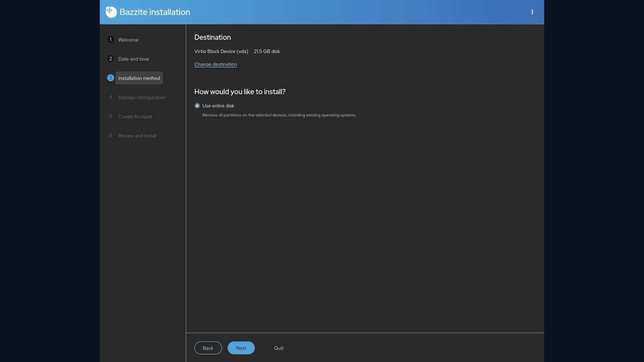This screenshot has width=644, height=362.
Task: Click the 21.5 GB disk size text
Action: (267, 51)
